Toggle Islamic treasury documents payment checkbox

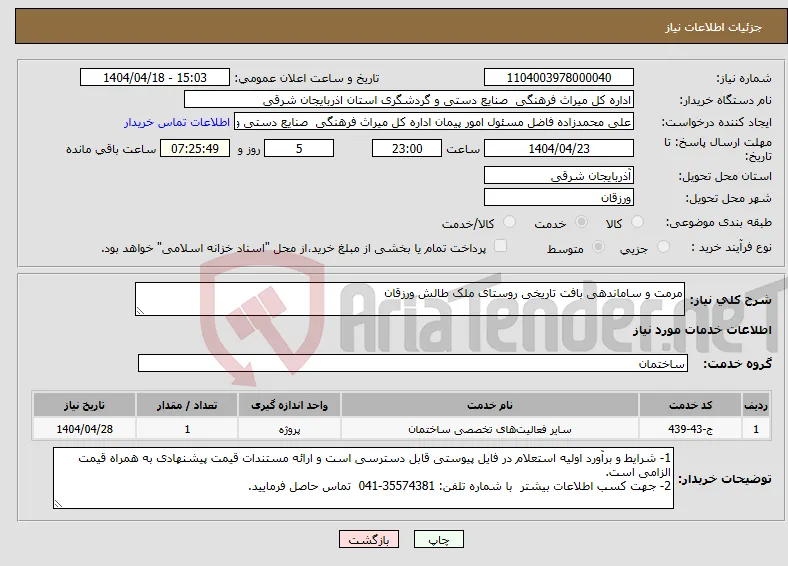(500, 246)
